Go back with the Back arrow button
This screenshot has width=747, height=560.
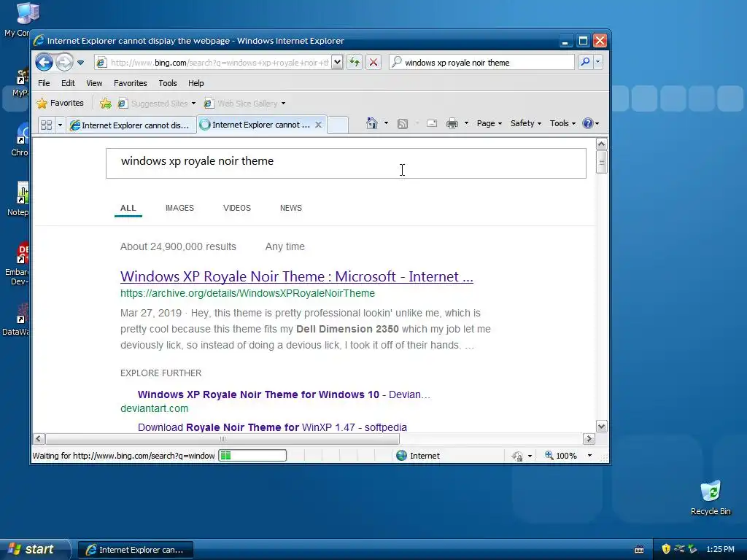point(44,63)
